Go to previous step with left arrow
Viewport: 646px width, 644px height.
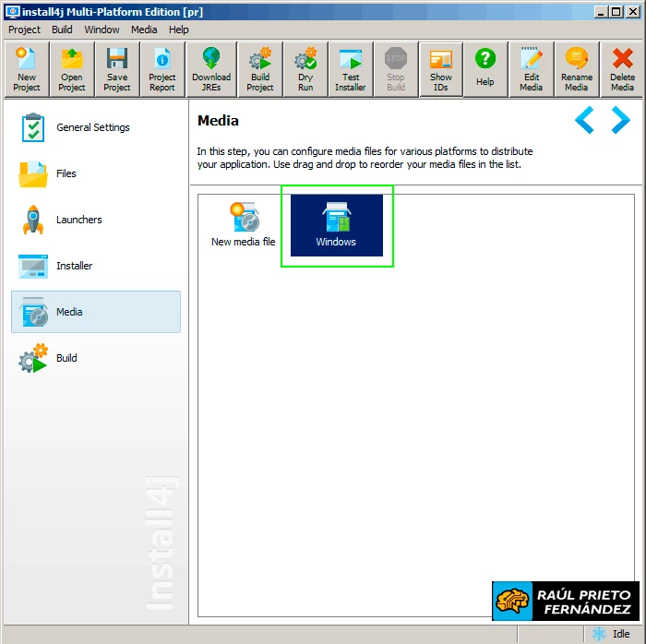click(x=584, y=120)
